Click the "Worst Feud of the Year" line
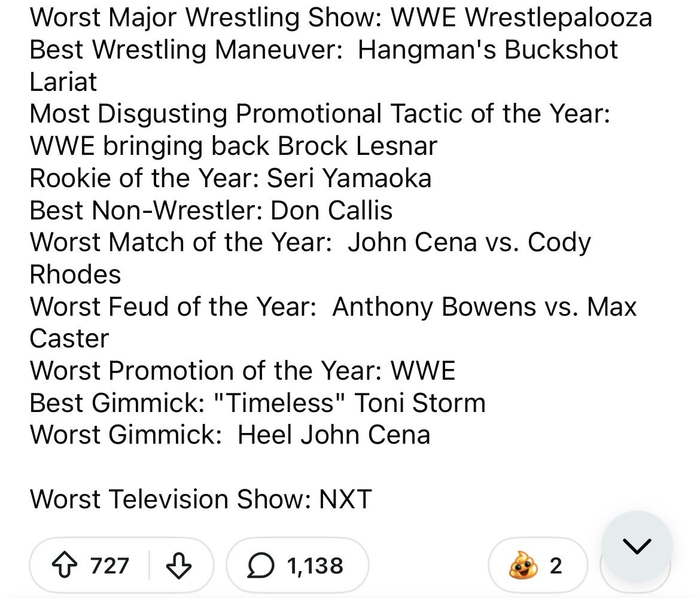The image size is (700, 598). (x=333, y=307)
